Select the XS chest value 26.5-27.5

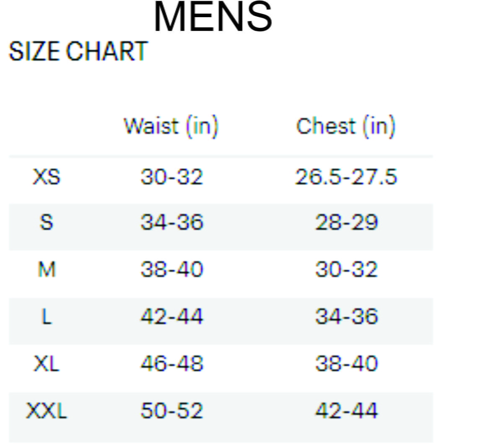pyautogui.click(x=346, y=176)
